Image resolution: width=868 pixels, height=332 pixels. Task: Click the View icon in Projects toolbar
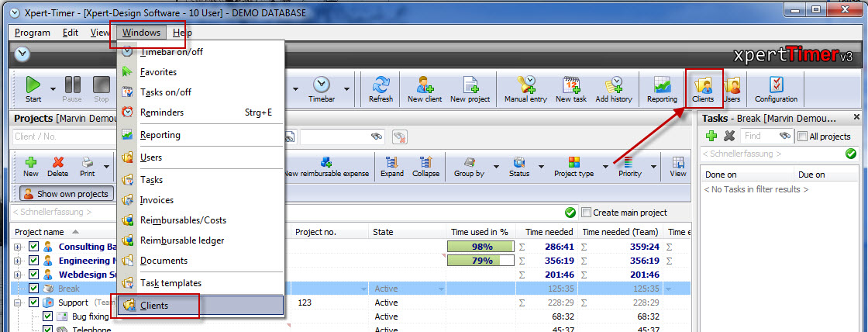pyautogui.click(x=678, y=166)
